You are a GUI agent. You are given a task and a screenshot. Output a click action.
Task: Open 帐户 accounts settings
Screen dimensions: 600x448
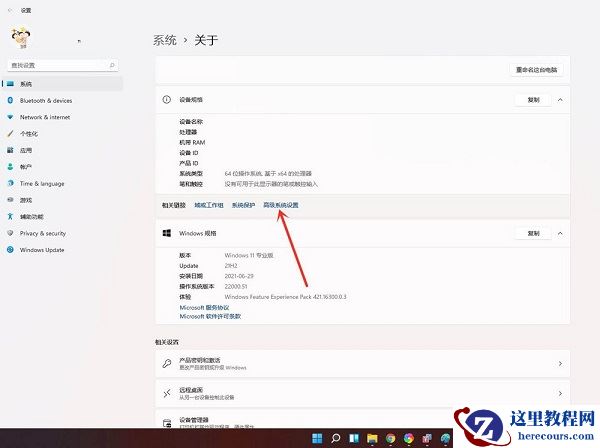pyautogui.click(x=20, y=167)
